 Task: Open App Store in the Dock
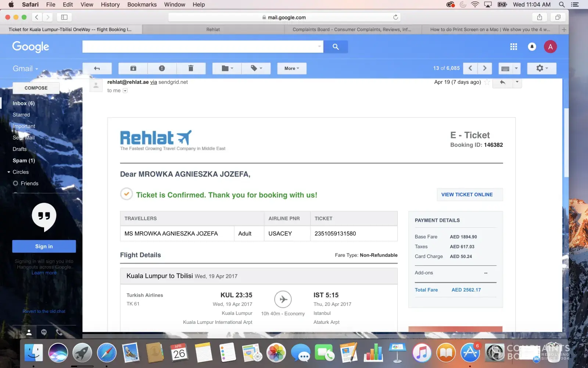pos(470,353)
